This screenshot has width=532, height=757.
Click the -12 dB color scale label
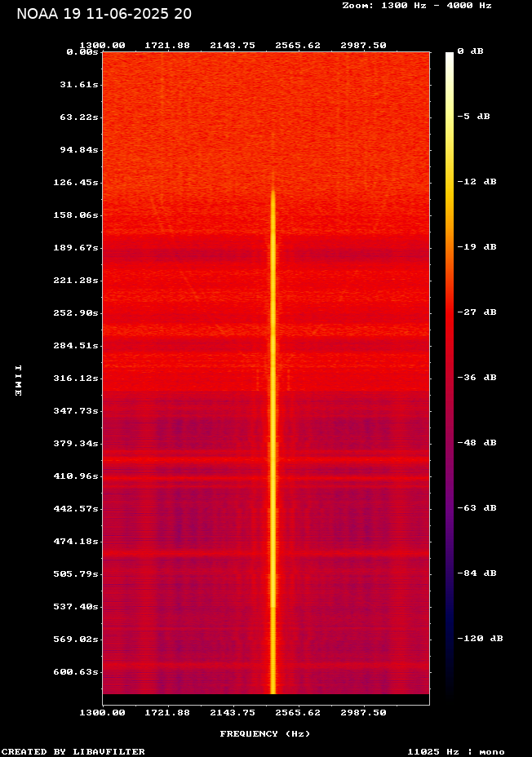point(477,182)
